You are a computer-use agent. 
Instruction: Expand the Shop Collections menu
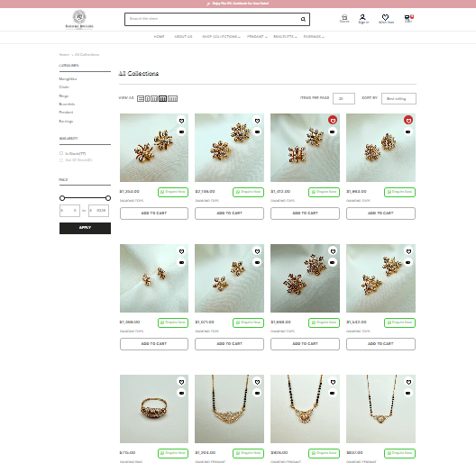[x=221, y=37]
